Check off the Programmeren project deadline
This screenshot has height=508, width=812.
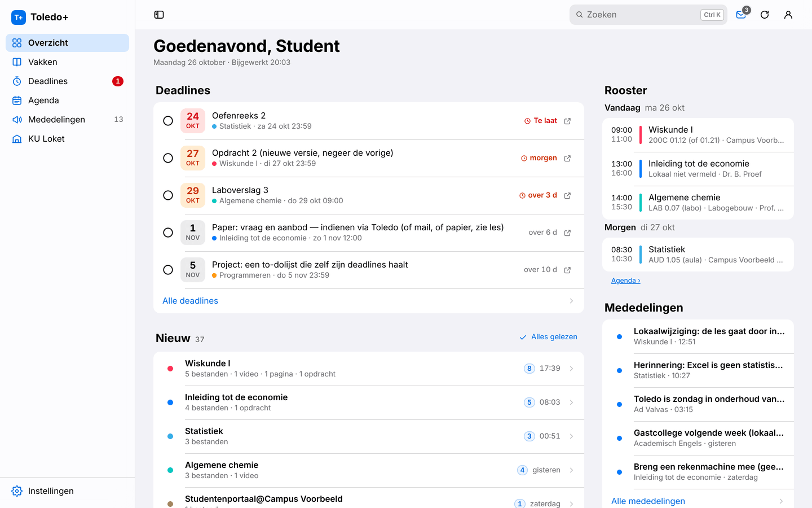(168, 270)
